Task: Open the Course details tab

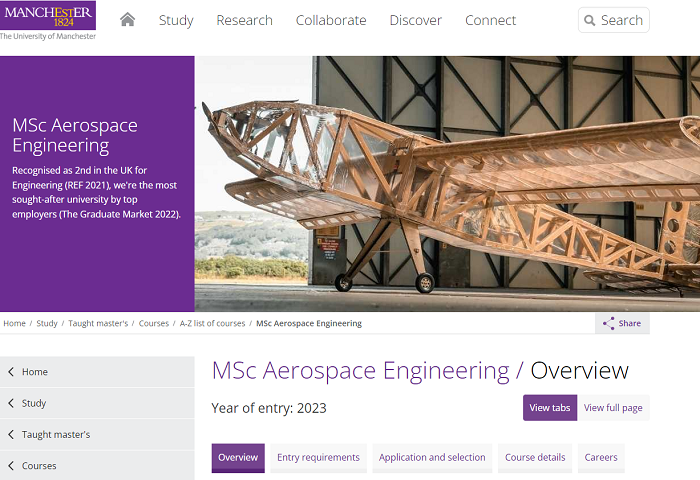Action: [x=535, y=458]
